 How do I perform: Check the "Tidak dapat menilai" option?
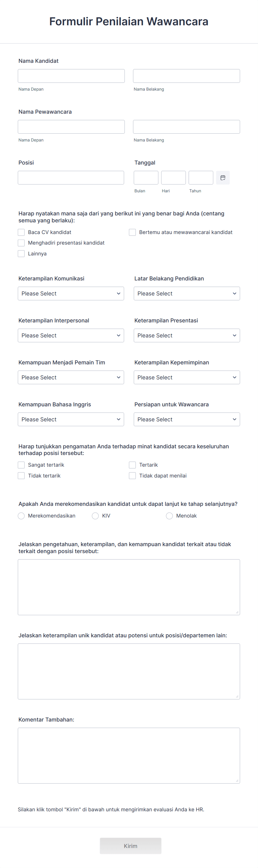(132, 476)
